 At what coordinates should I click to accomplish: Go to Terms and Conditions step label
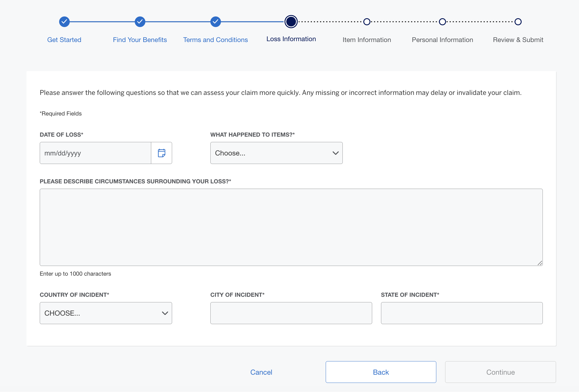pyautogui.click(x=215, y=40)
